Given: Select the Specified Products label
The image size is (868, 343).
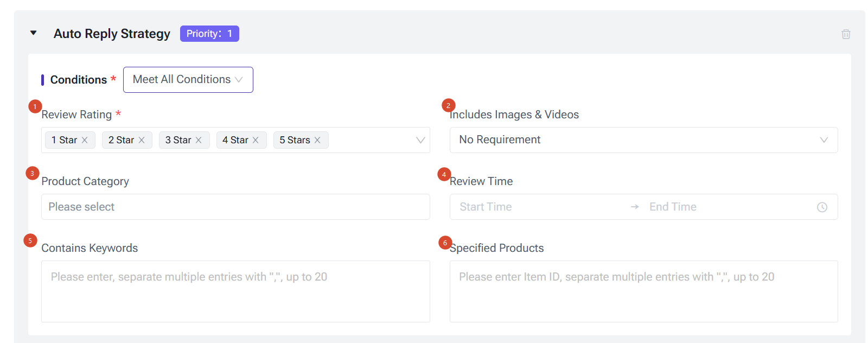Looking at the screenshot, I should pyautogui.click(x=496, y=248).
